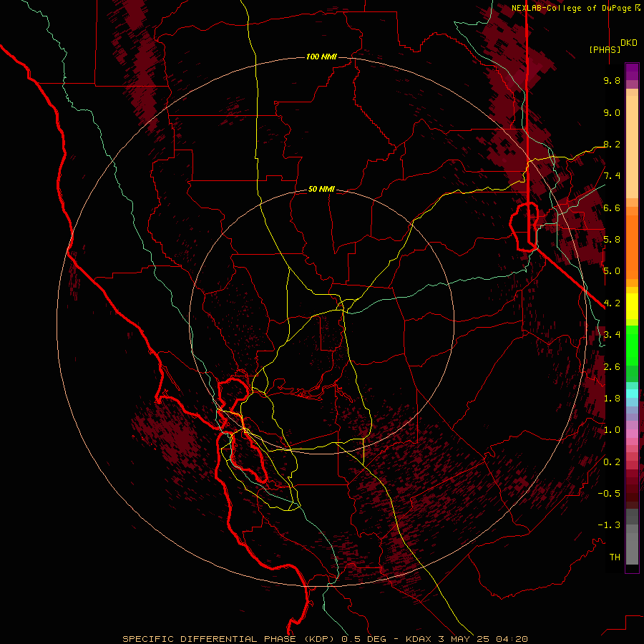Pick the pink segment of the color bar
644x644 pixels.
632,434
